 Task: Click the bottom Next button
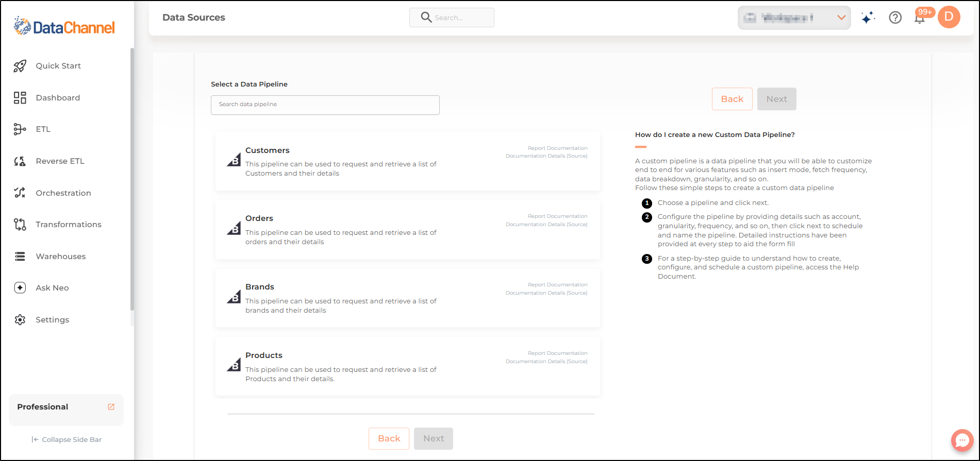pos(434,438)
